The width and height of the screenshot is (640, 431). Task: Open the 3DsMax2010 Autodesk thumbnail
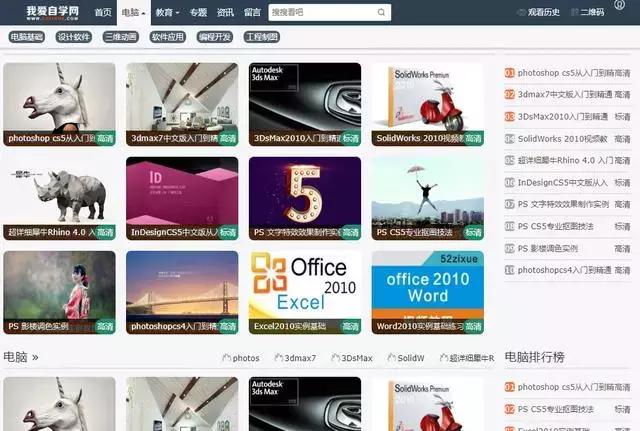[305, 104]
